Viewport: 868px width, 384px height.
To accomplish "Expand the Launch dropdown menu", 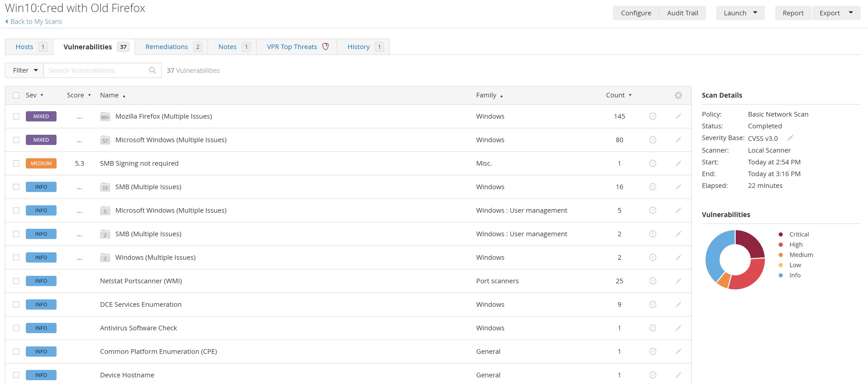I will (740, 13).
